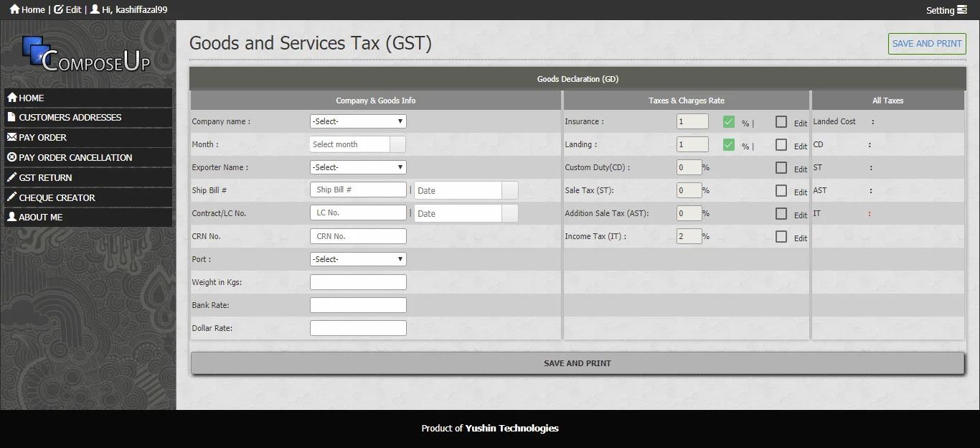Open Contract/LC date picker button
Viewport: 980px width, 448px height.
[509, 213]
